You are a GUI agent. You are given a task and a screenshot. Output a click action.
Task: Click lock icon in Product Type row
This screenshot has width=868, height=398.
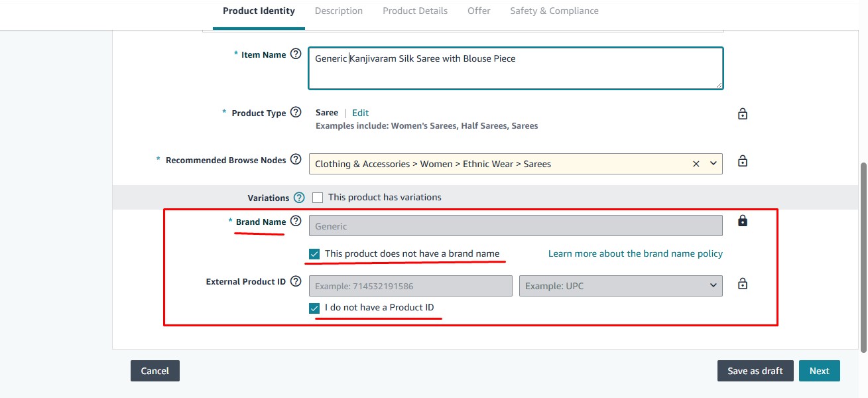[x=743, y=114]
